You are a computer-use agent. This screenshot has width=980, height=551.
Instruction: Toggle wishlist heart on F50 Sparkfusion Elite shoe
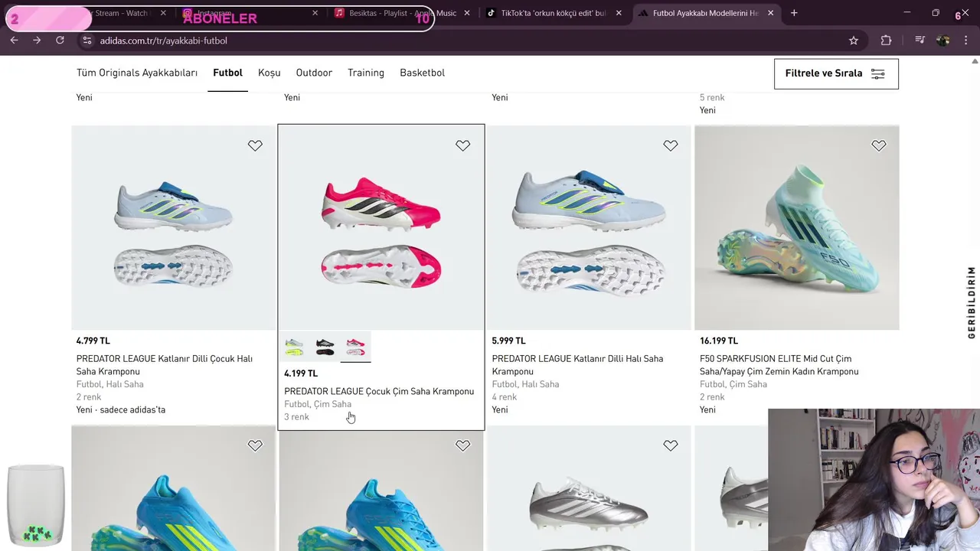coord(878,145)
